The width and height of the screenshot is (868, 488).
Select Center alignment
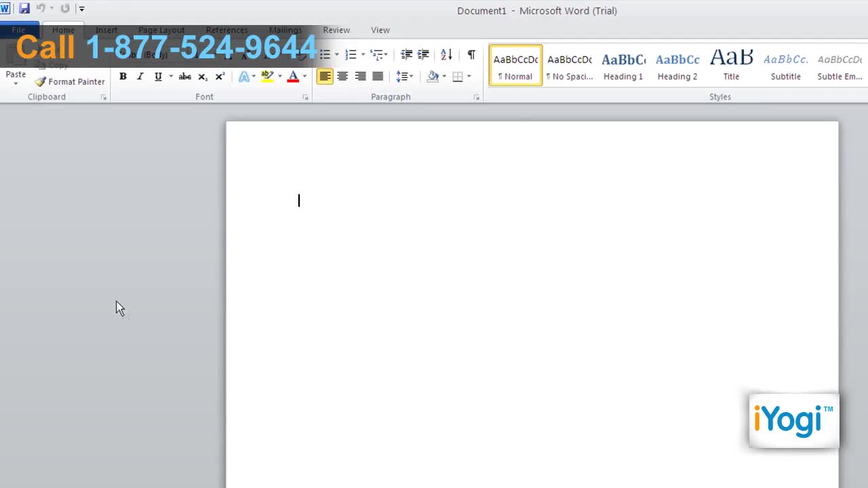pyautogui.click(x=342, y=77)
